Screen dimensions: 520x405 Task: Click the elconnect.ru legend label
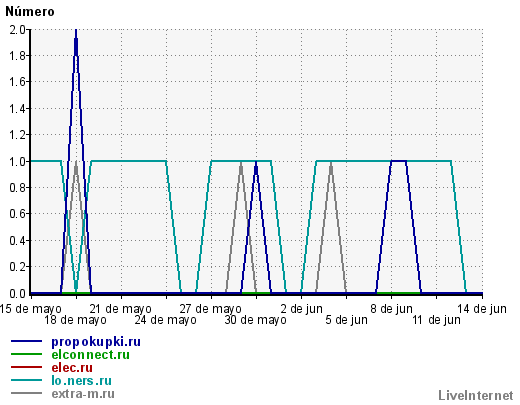pos(90,355)
